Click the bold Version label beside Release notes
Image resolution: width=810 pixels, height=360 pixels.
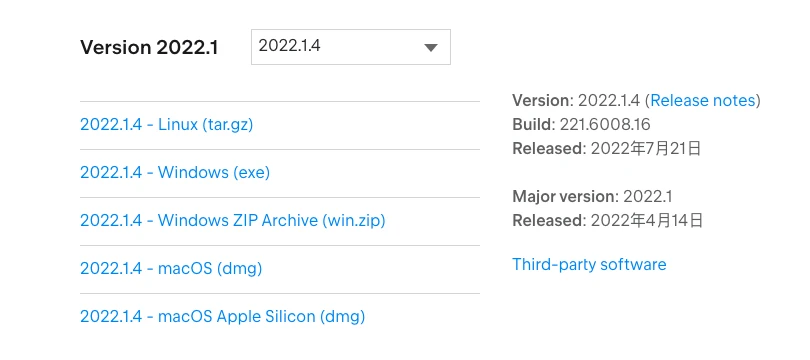pyautogui.click(x=543, y=100)
